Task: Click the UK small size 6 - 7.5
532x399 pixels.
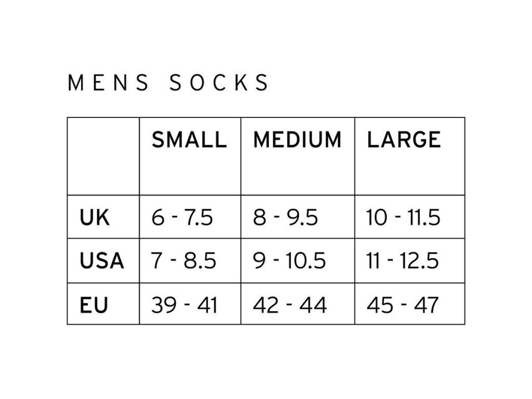Action: coord(182,218)
